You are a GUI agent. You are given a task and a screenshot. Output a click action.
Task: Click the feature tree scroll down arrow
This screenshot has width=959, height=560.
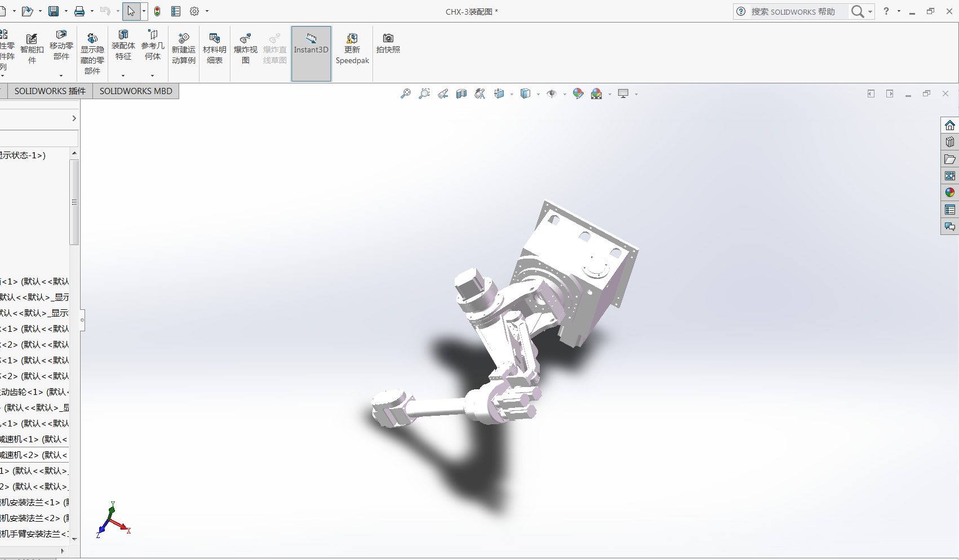(x=74, y=539)
